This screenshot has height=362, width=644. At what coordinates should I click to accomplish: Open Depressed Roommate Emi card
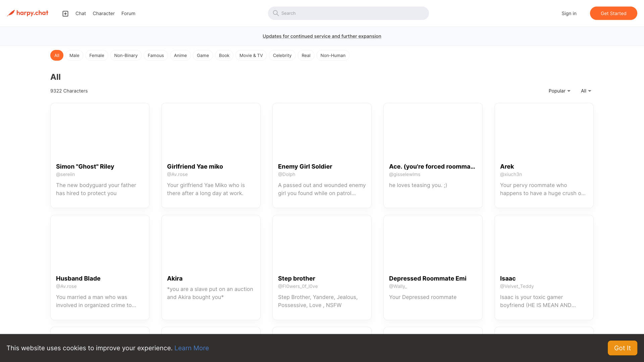(x=433, y=267)
